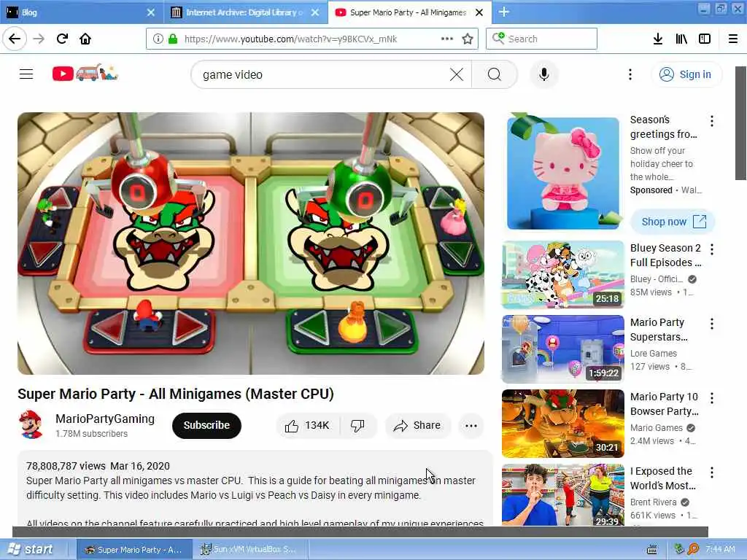
Task: Open the Firefox hamburger menu
Action: [x=732, y=39]
